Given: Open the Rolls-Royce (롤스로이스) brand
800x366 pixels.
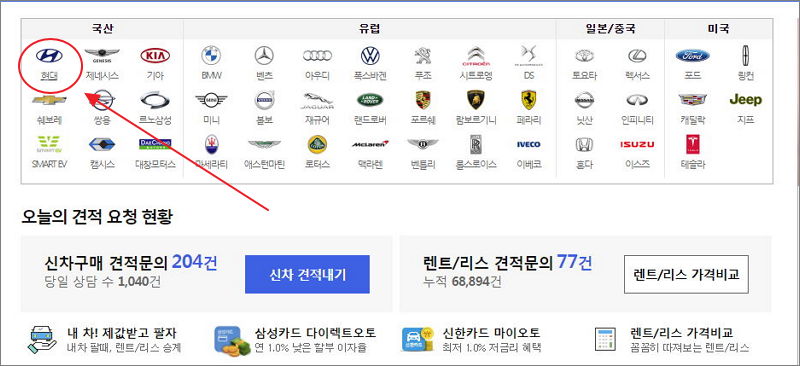Looking at the screenshot, I should 476,144.
